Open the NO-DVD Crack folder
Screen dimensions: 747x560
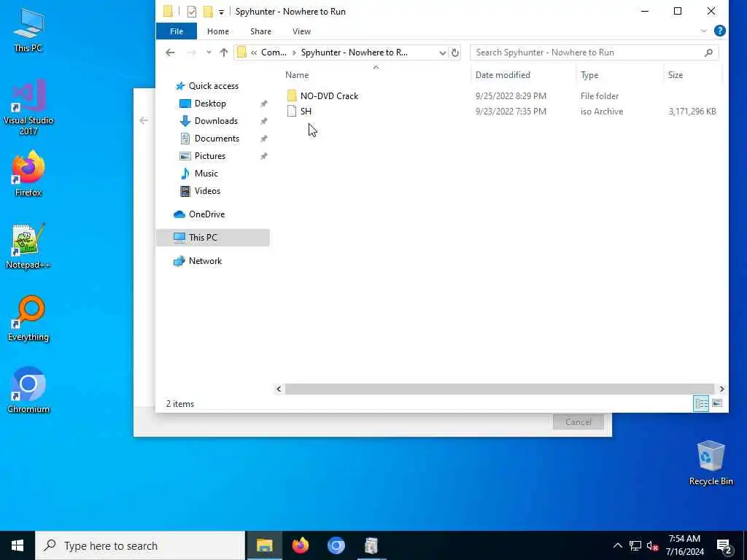329,96
